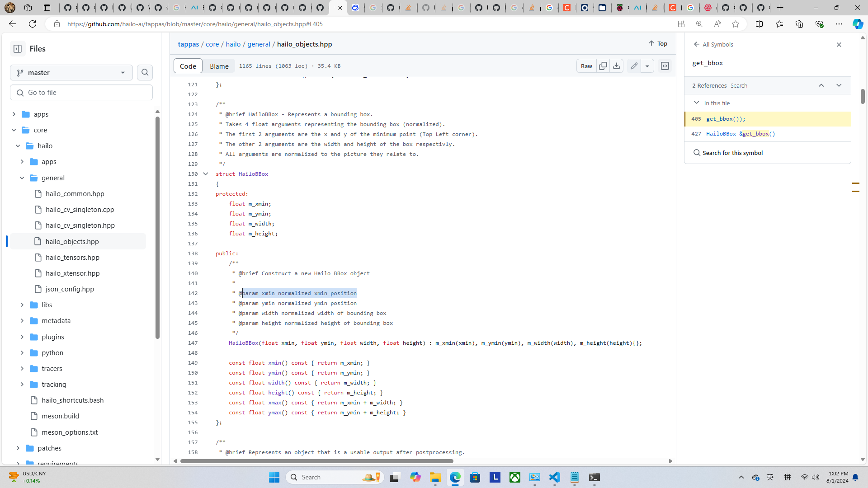Close the get_bbox symbol panel
This screenshot has height=488, width=868.
click(x=839, y=45)
